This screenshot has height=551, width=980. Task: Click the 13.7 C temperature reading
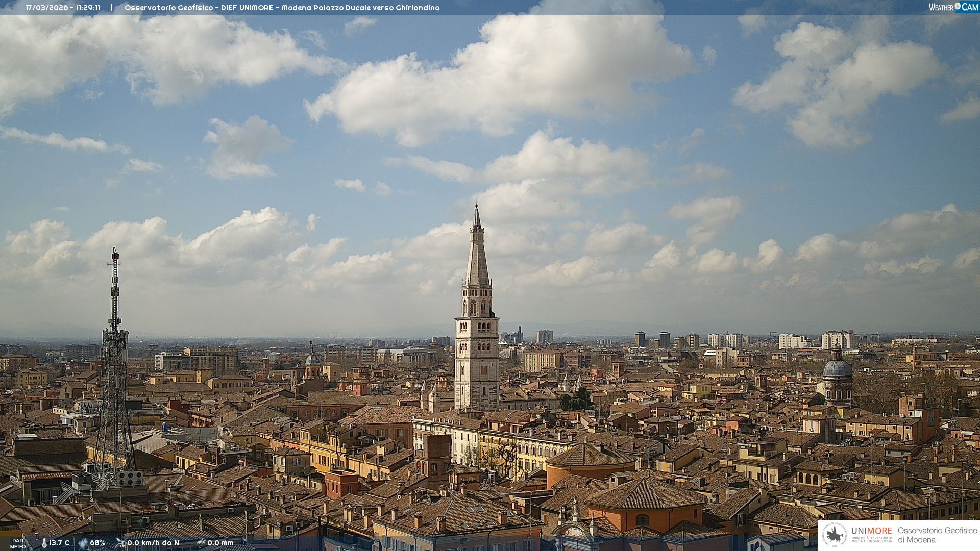coord(59,543)
